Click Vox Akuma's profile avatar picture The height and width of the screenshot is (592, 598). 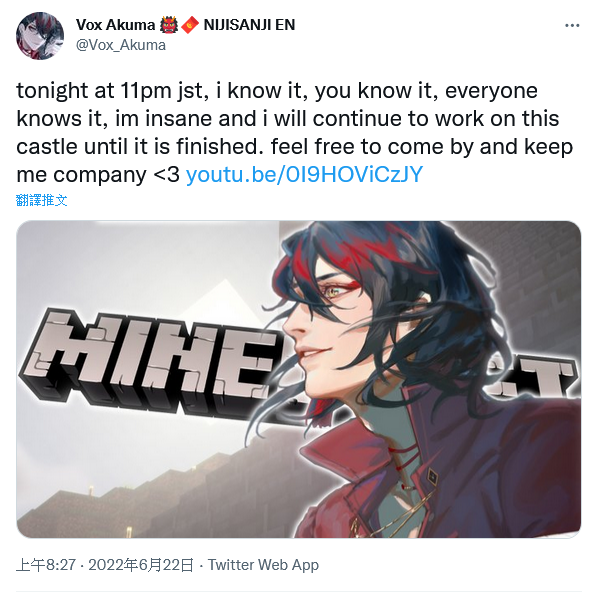click(40, 35)
